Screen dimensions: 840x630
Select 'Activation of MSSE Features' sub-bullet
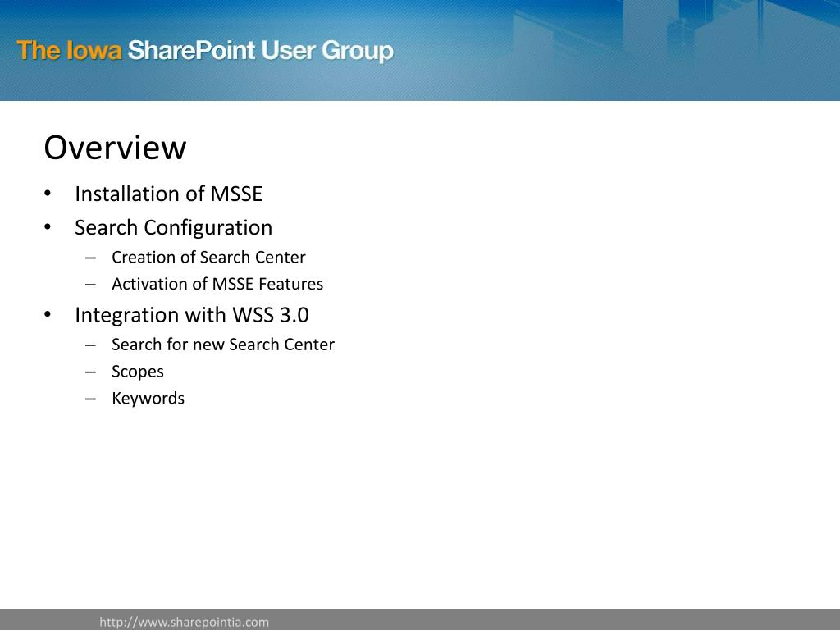[x=217, y=284]
